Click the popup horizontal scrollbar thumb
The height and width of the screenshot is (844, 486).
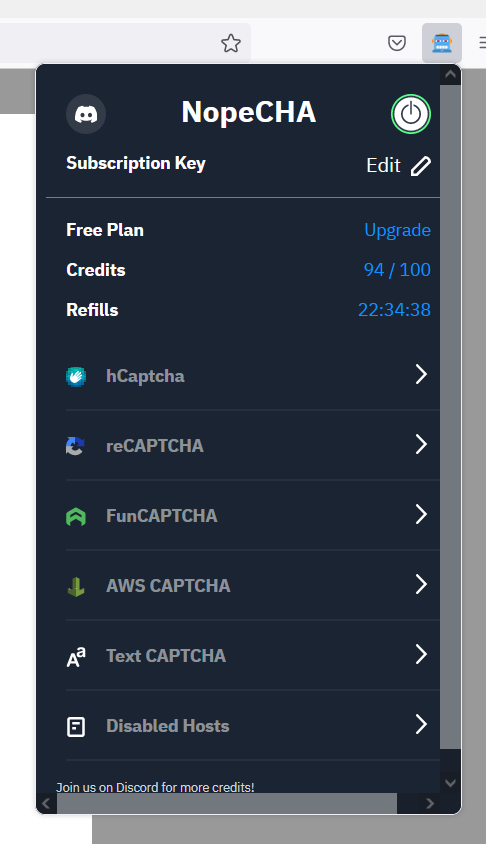point(227,803)
